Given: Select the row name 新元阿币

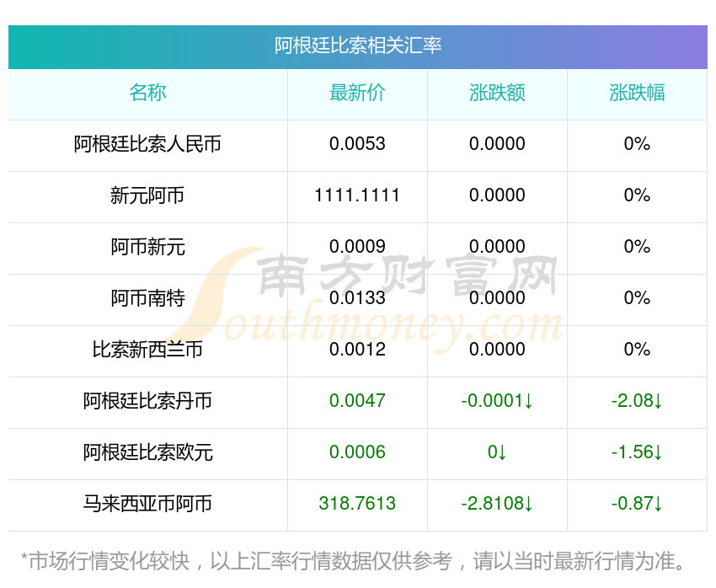Looking at the screenshot, I should point(147,195).
